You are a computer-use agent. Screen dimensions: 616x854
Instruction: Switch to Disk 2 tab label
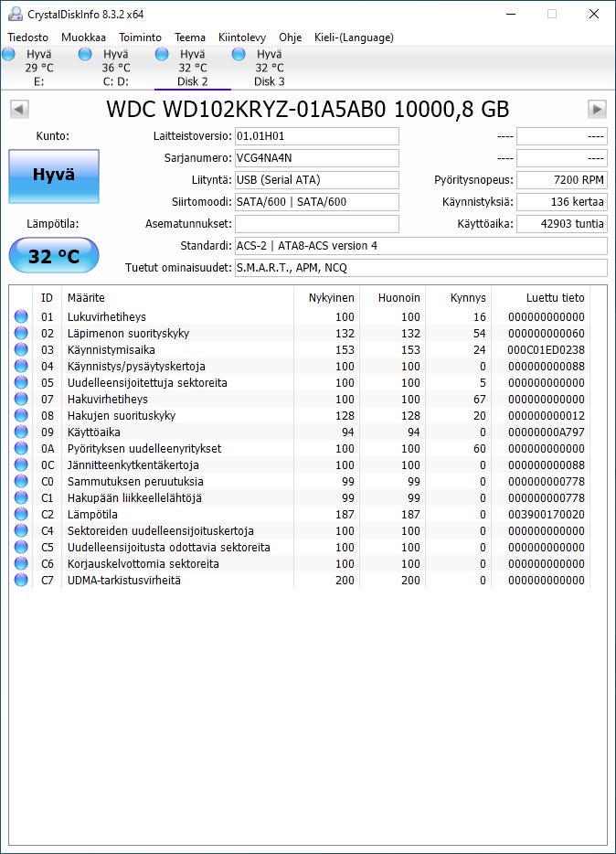click(x=193, y=81)
